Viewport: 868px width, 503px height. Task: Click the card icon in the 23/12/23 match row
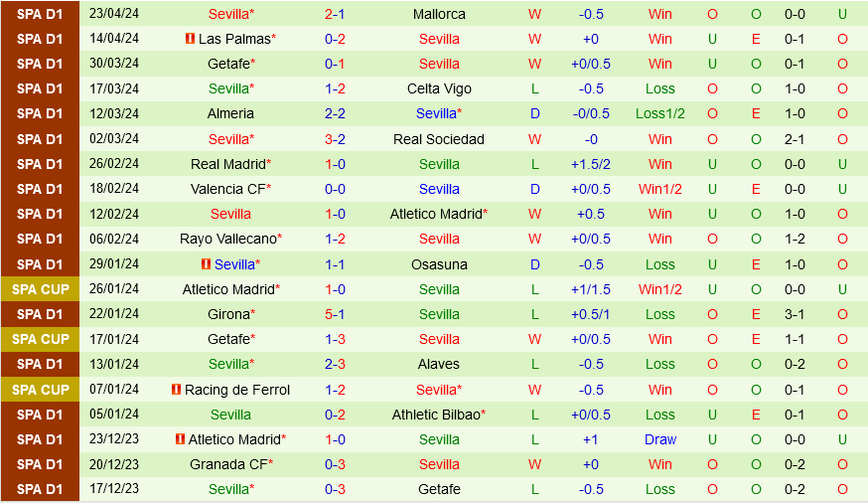[180, 439]
